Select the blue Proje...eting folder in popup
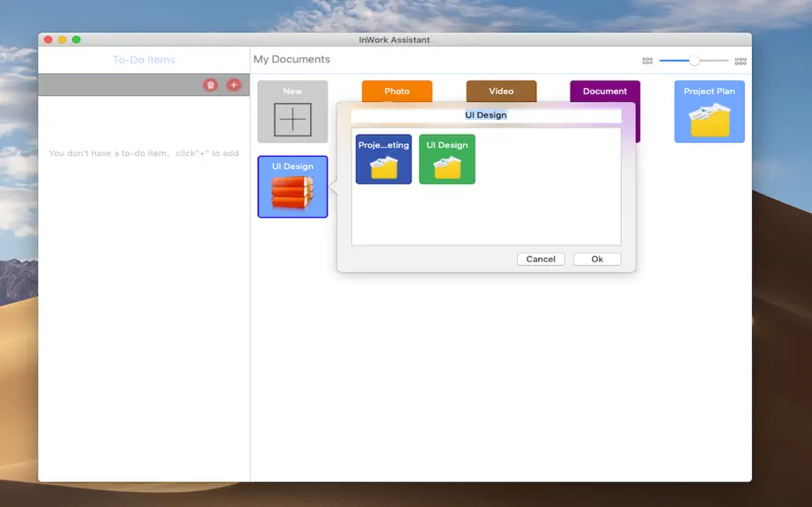Image resolution: width=812 pixels, height=507 pixels. click(x=384, y=159)
